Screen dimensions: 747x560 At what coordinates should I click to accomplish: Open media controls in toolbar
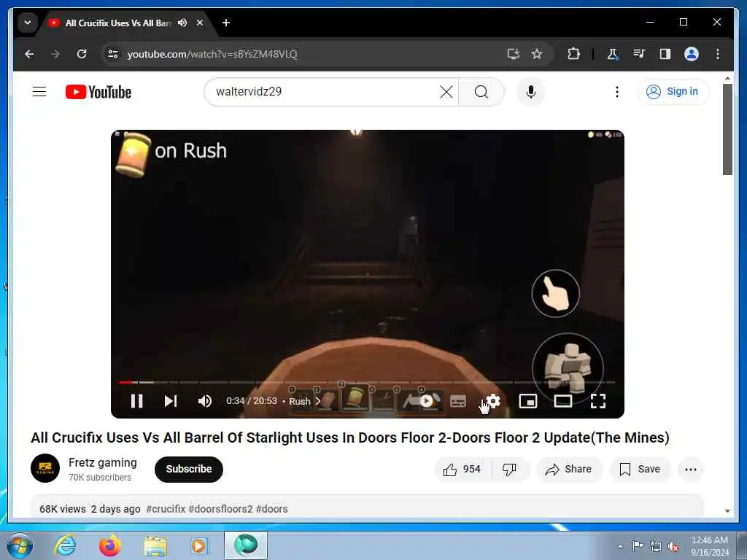click(639, 54)
